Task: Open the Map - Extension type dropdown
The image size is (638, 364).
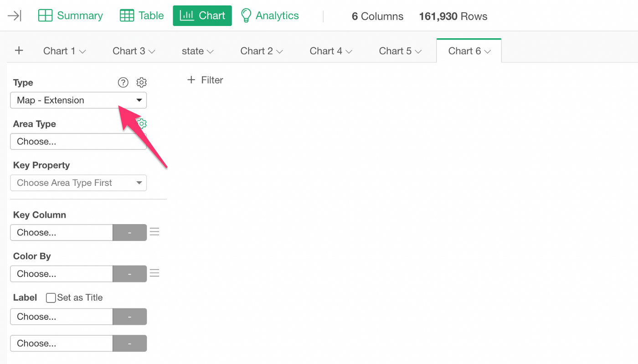Action: 78,100
